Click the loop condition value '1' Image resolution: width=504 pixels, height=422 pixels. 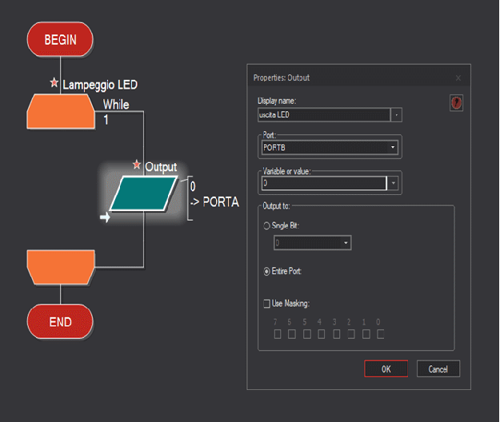(106, 120)
